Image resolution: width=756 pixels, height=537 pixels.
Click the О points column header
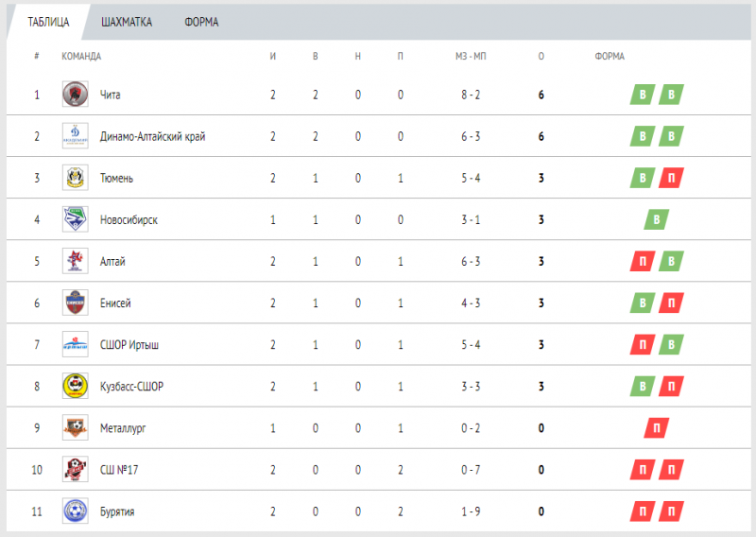pyautogui.click(x=541, y=56)
